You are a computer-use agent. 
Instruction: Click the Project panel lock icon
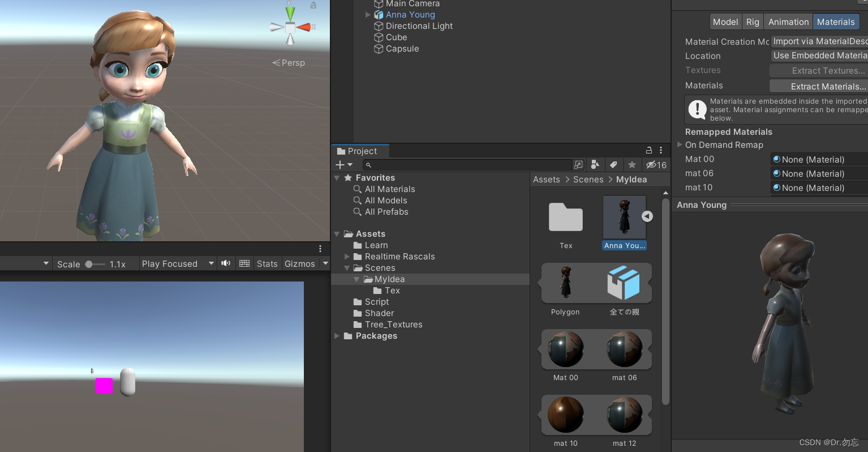[x=649, y=151]
